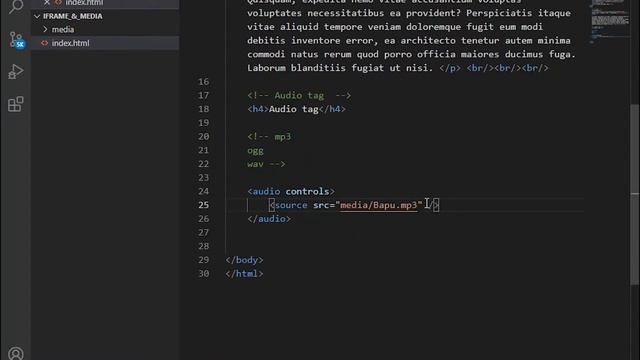
Task: Place cursor in 'media/Bapu.mp3' path
Action: pos(378,205)
